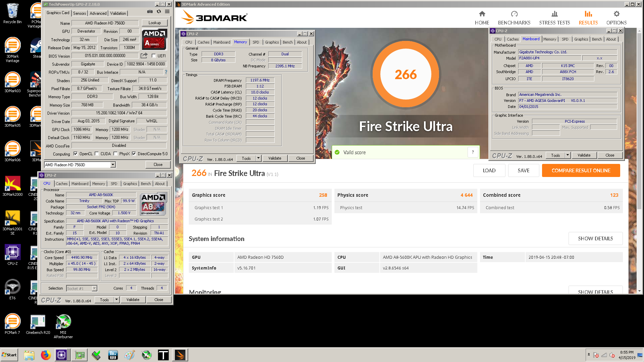The height and width of the screenshot is (362, 644).
Task: Open the MSI Afterburner desktop shortcut
Action: tap(63, 326)
